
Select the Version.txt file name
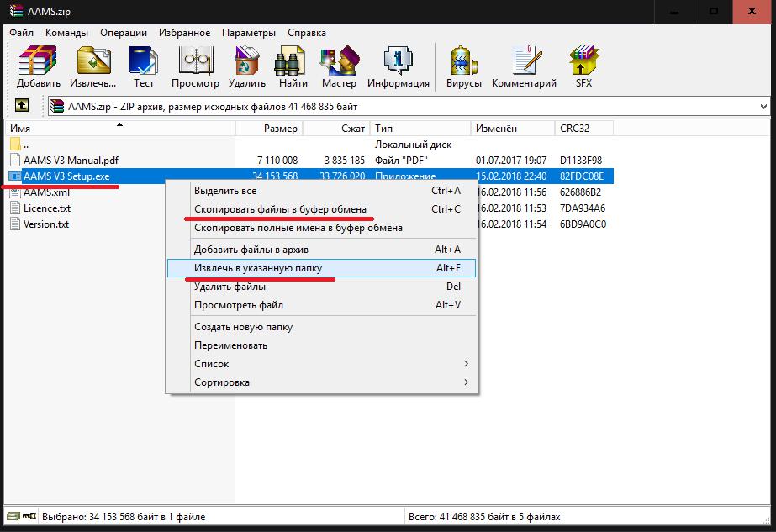(x=46, y=224)
